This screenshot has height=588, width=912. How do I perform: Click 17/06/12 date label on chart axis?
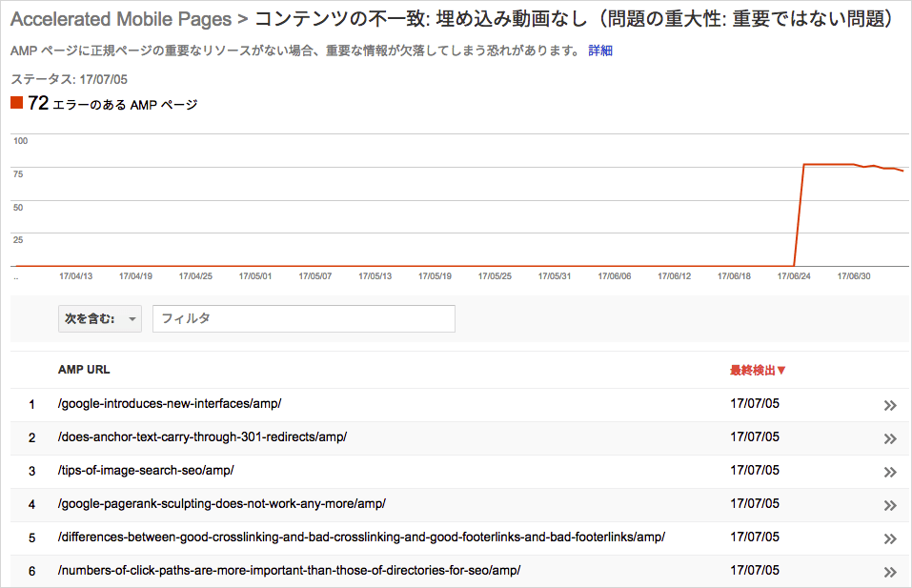pyautogui.click(x=675, y=276)
